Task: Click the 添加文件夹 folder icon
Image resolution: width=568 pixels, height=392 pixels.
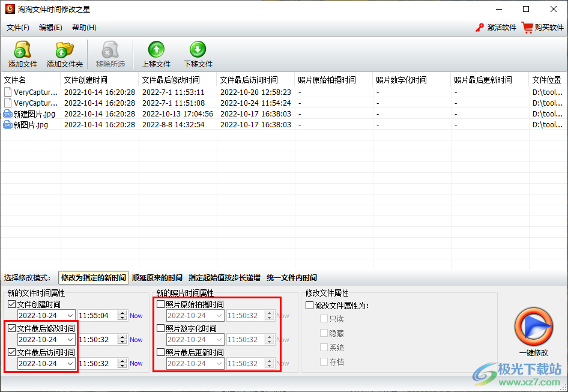Action: 64,50
